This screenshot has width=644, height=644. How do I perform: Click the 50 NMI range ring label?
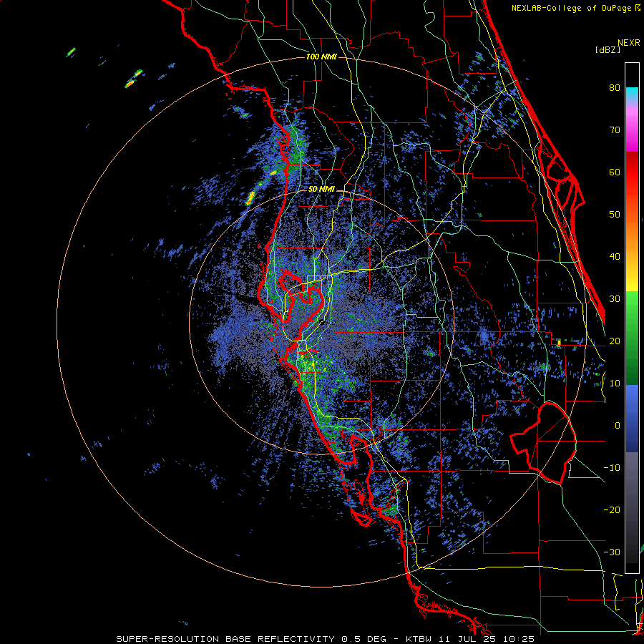tap(321, 190)
